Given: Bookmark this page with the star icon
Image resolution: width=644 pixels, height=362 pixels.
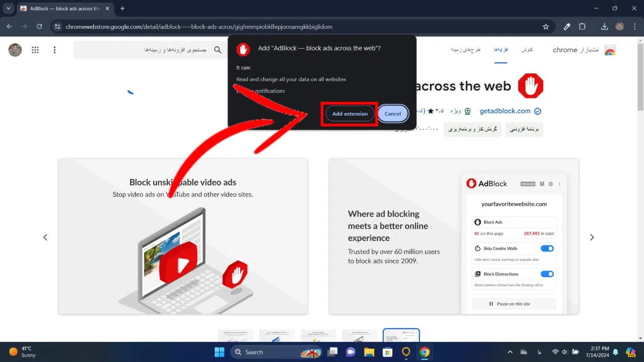Looking at the screenshot, I should click(x=546, y=26).
